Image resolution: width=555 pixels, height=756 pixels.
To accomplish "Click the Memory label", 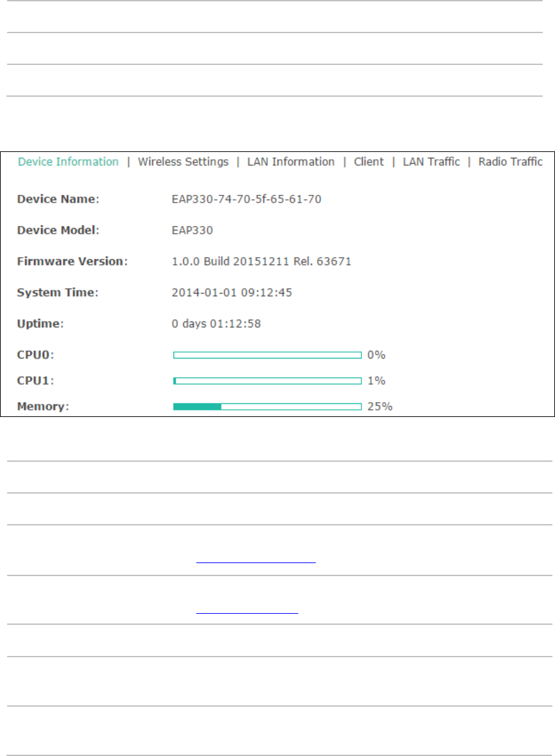I will click(43, 407).
